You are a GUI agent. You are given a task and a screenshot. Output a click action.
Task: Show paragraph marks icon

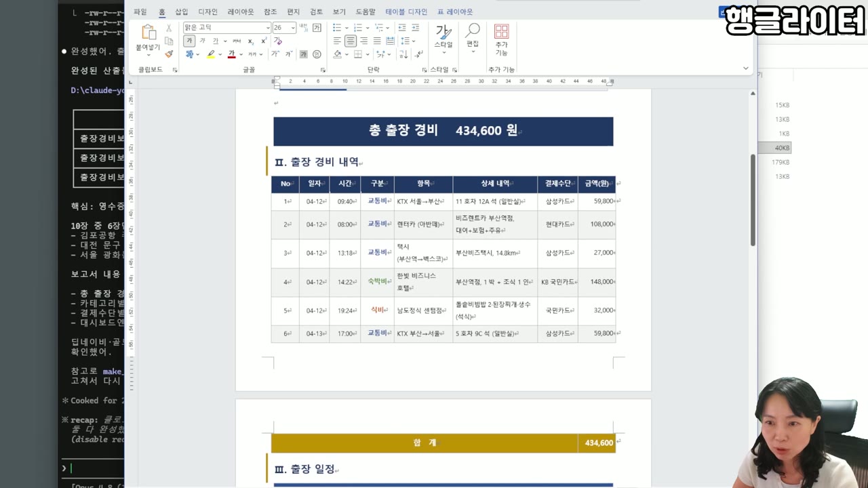pos(418,54)
